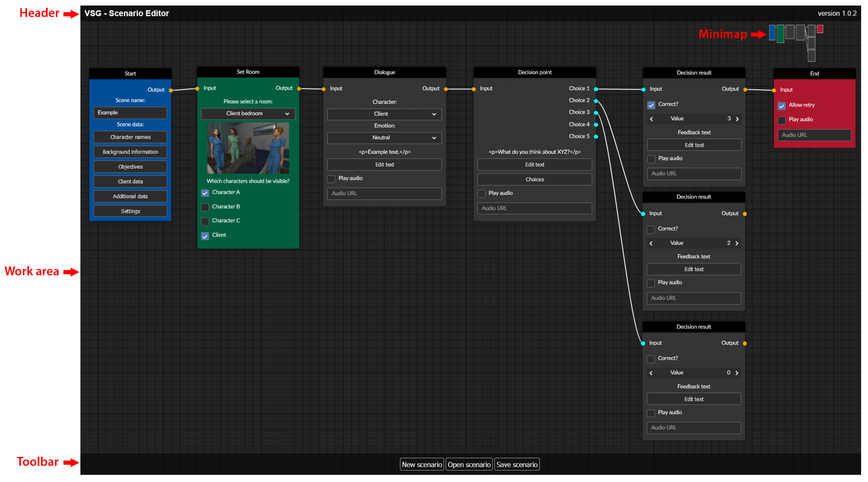The image size is (868, 482).
Task: Click the Scene name field containing Example
Action: pyautogui.click(x=130, y=112)
